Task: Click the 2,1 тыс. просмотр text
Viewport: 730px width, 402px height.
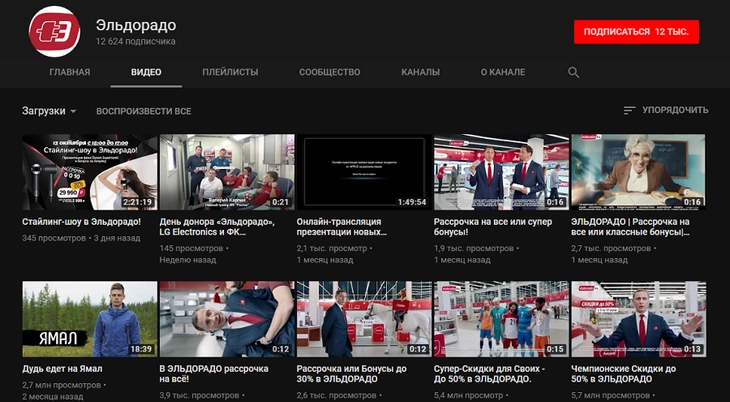Action: coord(332,248)
